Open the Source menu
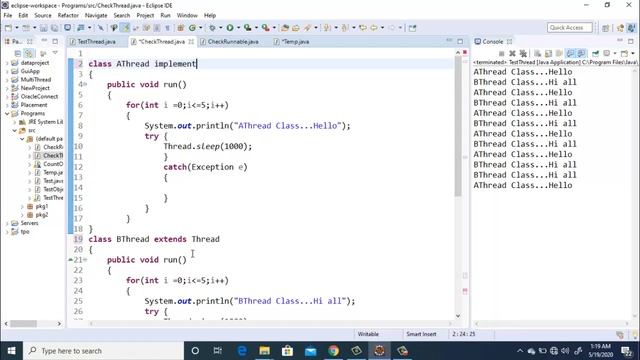The height and width of the screenshot is (360, 640). click(x=43, y=16)
